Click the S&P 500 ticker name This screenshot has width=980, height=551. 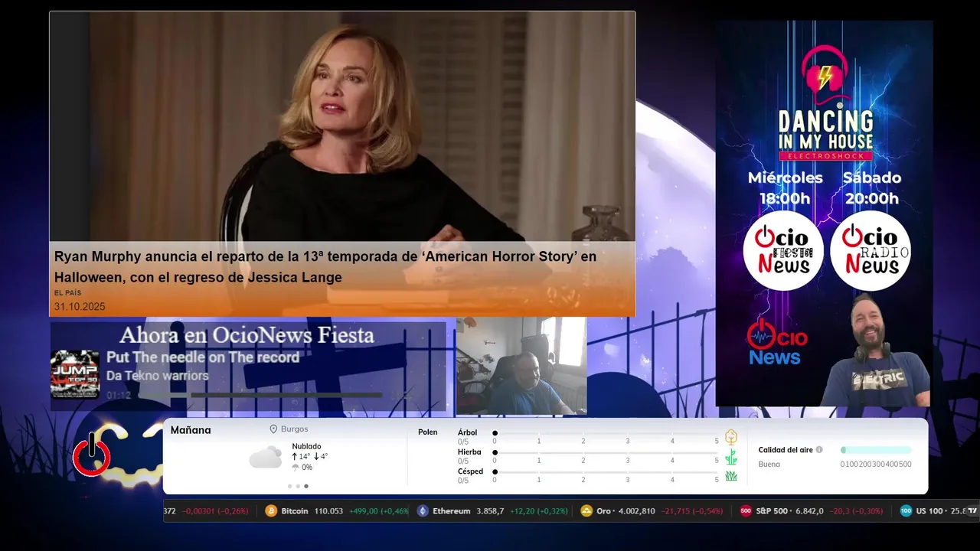772,511
